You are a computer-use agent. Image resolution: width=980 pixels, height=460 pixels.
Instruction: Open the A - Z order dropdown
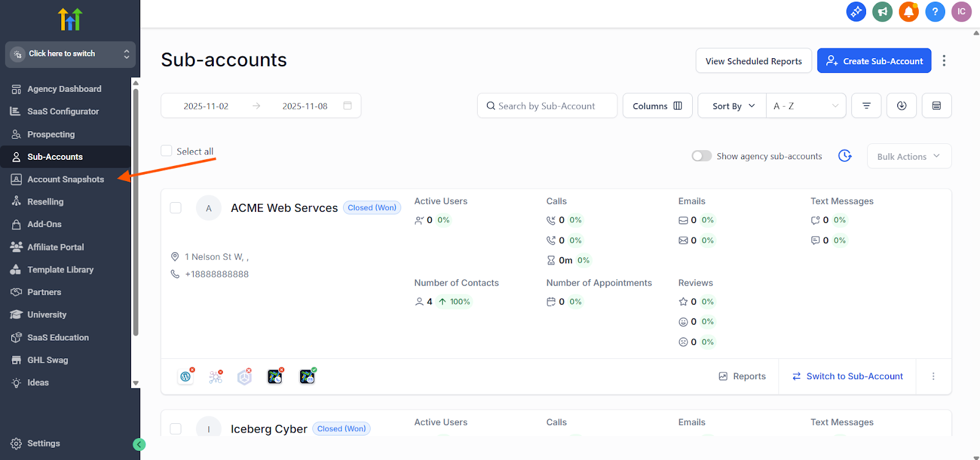(x=806, y=106)
